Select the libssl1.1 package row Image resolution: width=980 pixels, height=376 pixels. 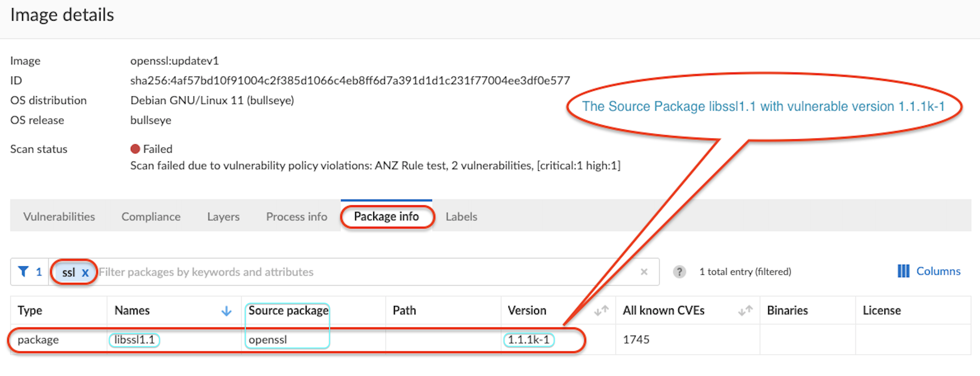pos(134,339)
